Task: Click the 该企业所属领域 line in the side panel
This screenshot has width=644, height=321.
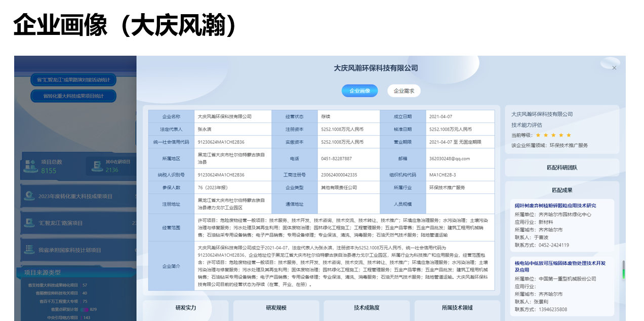Action: (550, 145)
